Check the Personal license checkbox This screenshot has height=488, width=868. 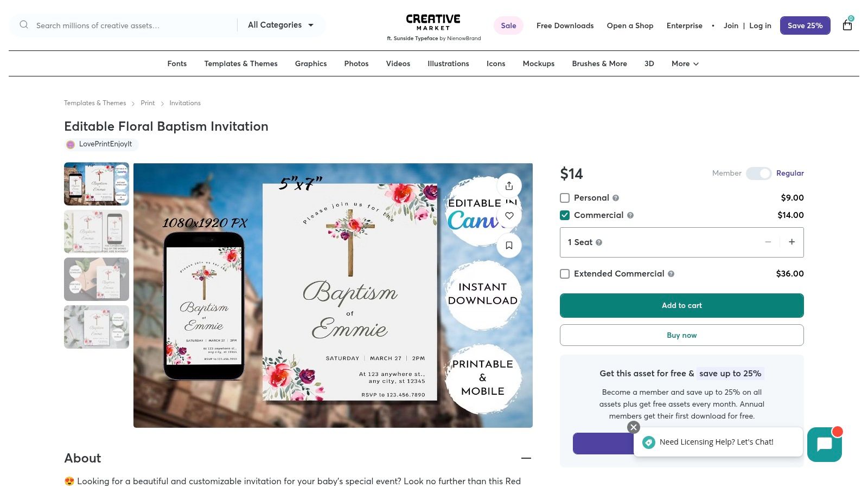point(565,198)
